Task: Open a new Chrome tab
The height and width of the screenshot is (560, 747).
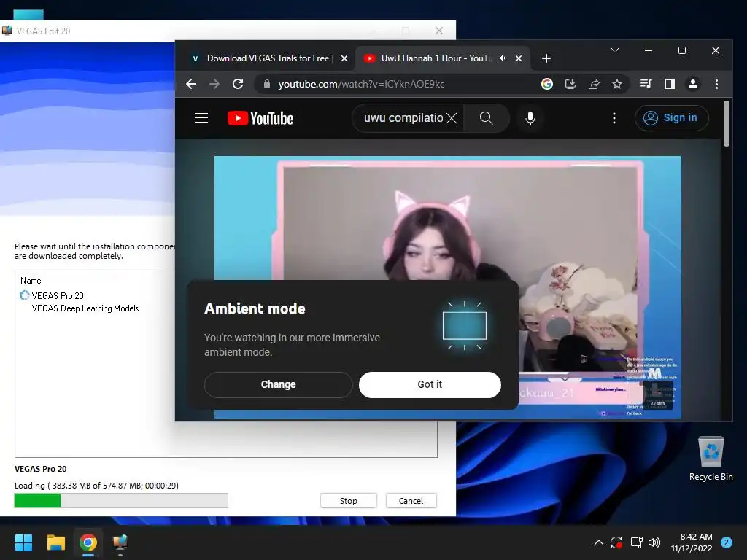Action: coord(546,58)
